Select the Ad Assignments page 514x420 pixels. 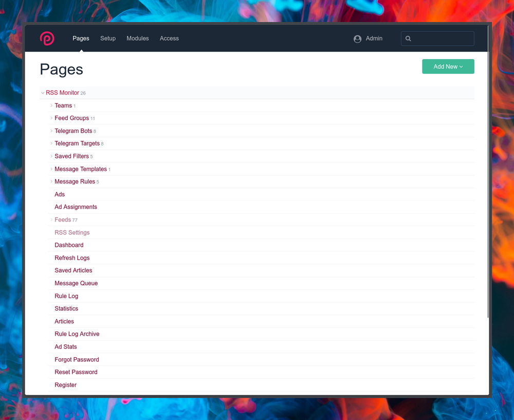76,207
